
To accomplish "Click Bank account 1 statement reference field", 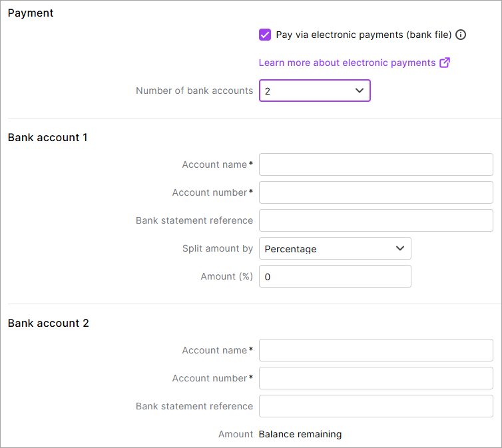I will point(376,220).
